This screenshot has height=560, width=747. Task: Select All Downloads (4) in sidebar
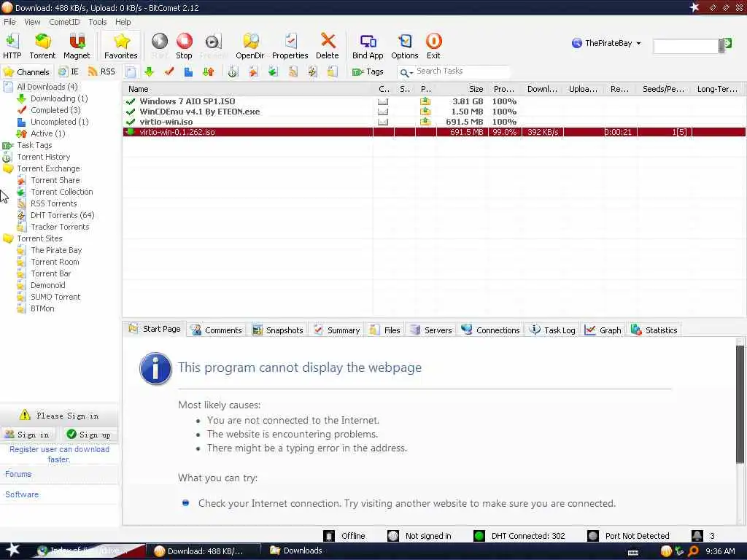47,87
